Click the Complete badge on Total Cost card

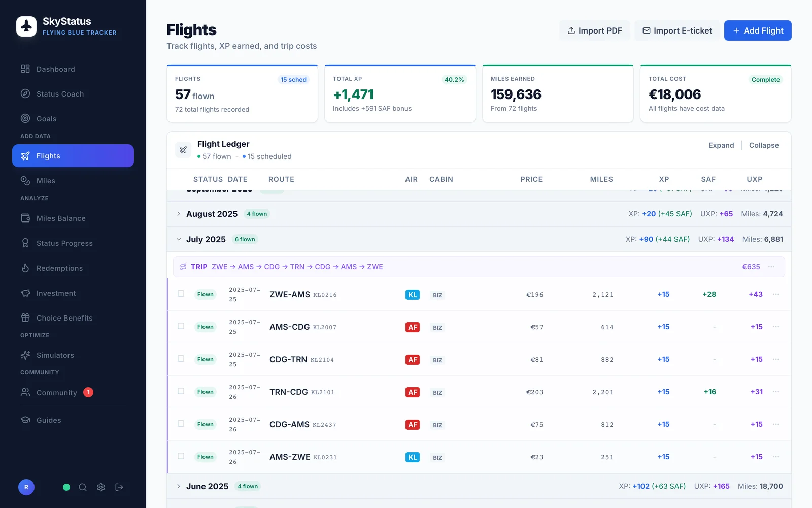click(765, 80)
